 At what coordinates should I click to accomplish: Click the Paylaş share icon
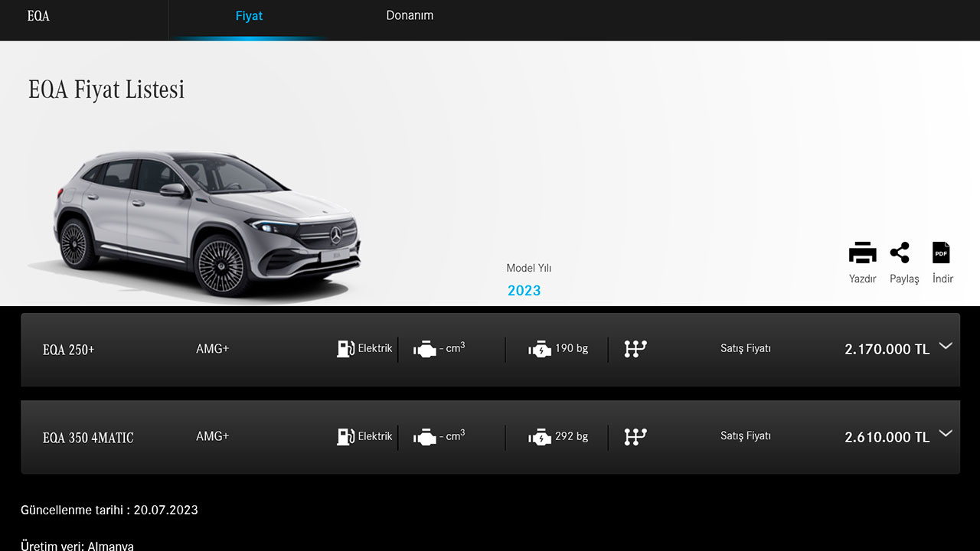pos(900,253)
